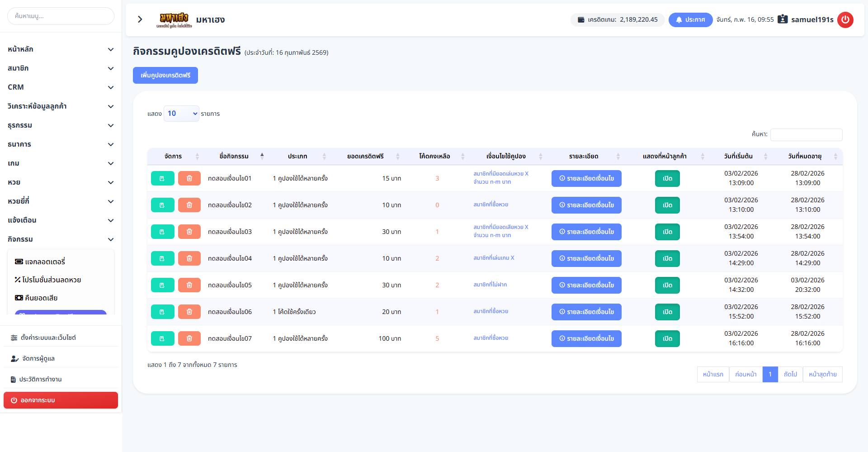
Task: Click the มหาเฮง logo image
Action: coord(174,19)
